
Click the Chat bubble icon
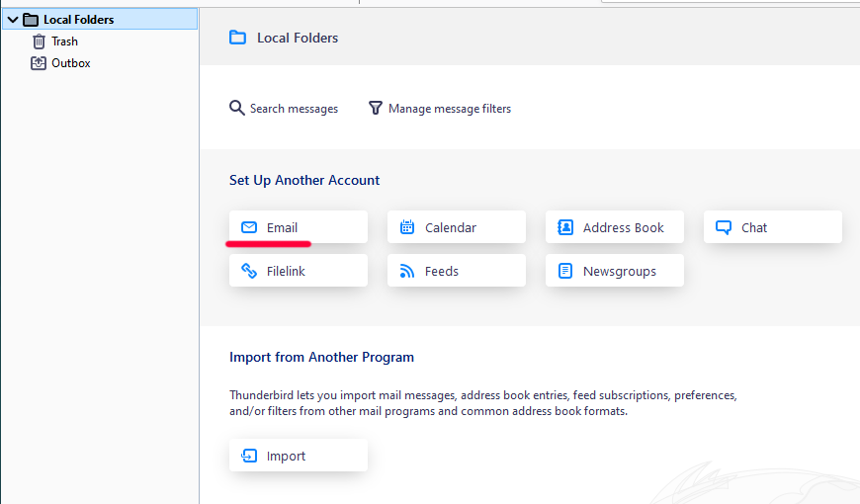(x=724, y=227)
